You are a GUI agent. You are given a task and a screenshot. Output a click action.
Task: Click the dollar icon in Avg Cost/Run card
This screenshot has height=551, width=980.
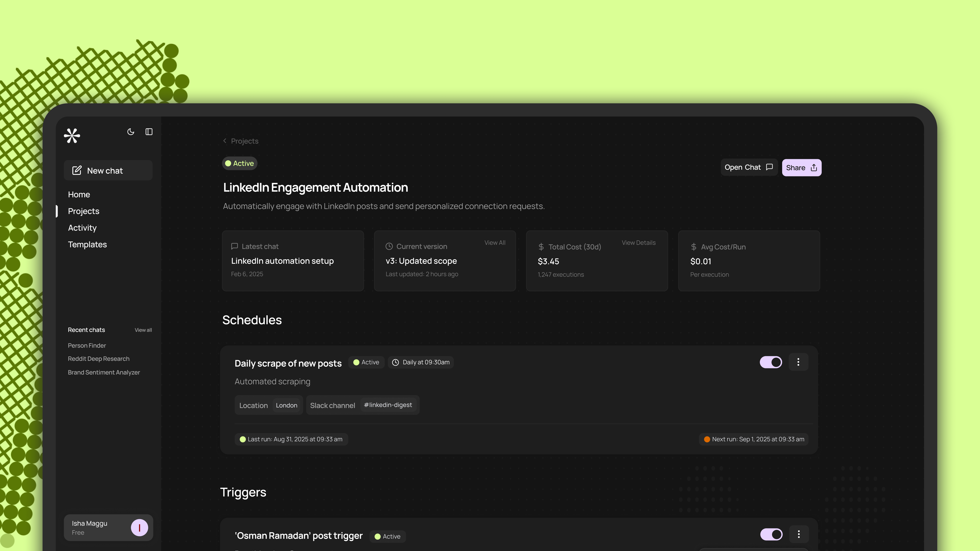tap(694, 247)
